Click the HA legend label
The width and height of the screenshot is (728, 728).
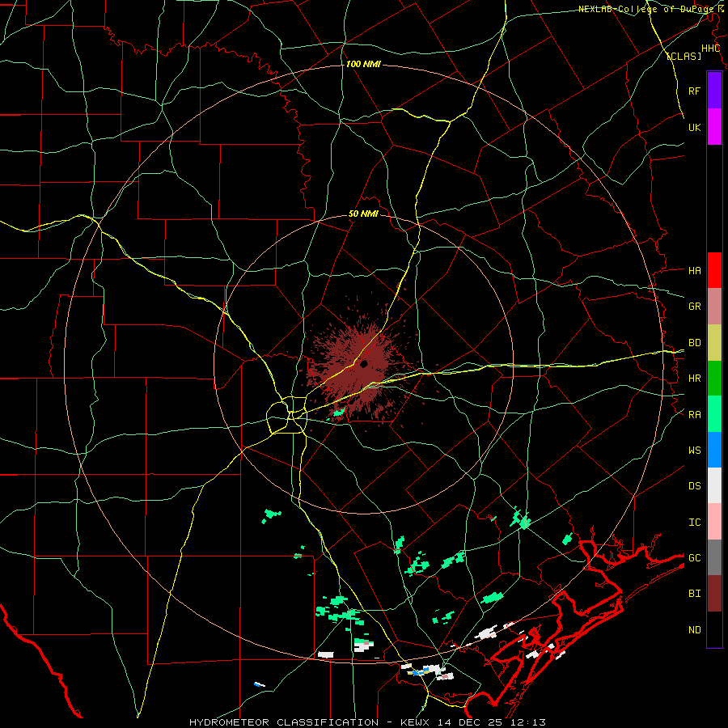pos(694,270)
